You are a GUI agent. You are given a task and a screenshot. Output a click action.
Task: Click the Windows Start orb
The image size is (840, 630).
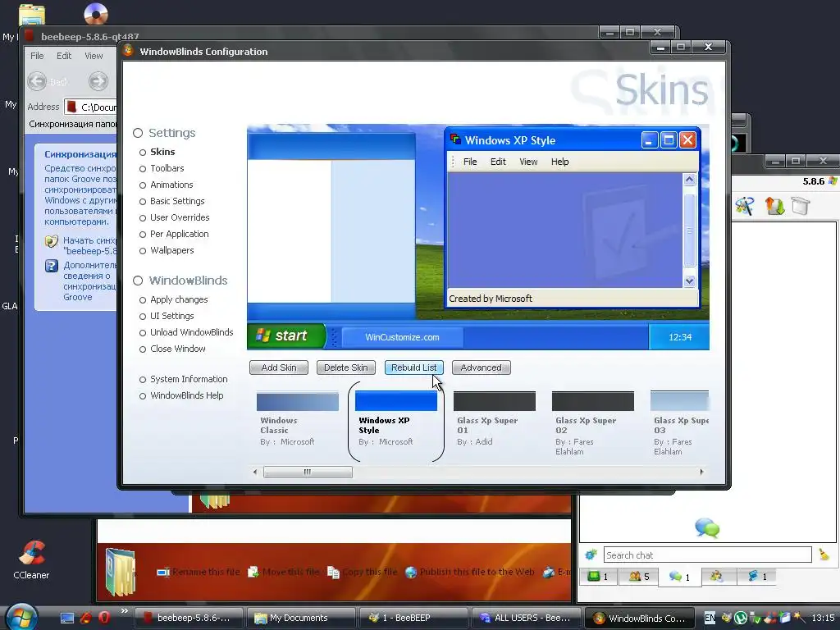click(21, 616)
